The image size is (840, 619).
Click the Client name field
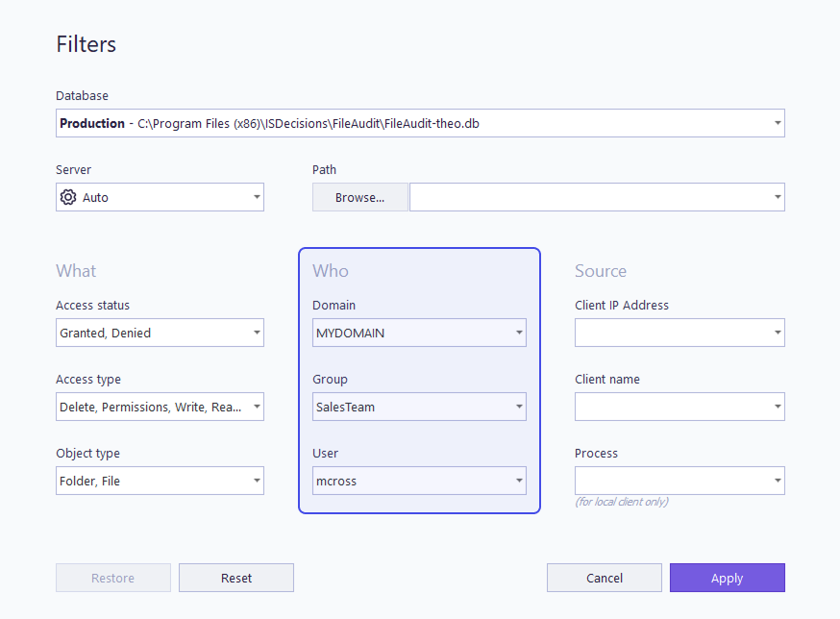tap(679, 407)
